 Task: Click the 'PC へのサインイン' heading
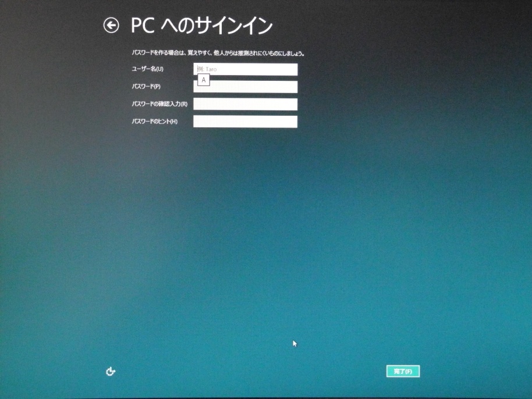[x=202, y=26]
